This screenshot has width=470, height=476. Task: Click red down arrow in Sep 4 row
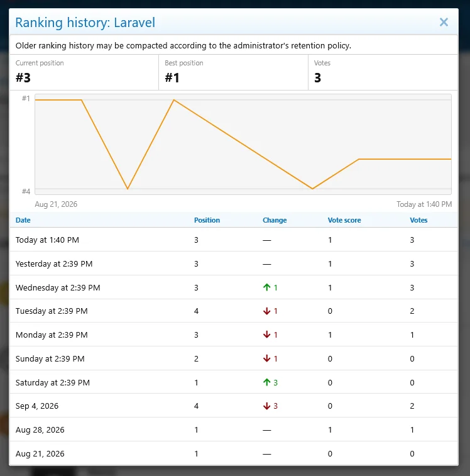coord(266,406)
